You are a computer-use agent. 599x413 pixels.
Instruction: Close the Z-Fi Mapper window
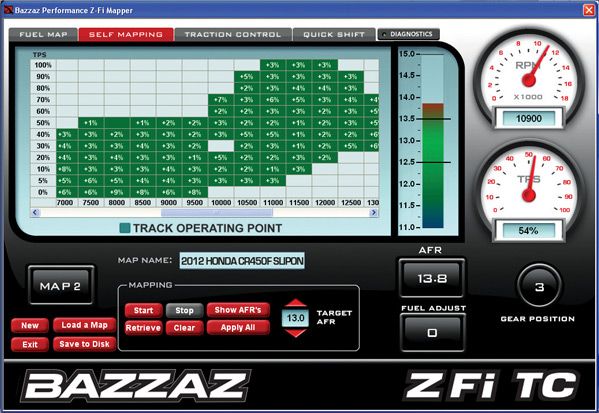pyautogui.click(x=589, y=10)
